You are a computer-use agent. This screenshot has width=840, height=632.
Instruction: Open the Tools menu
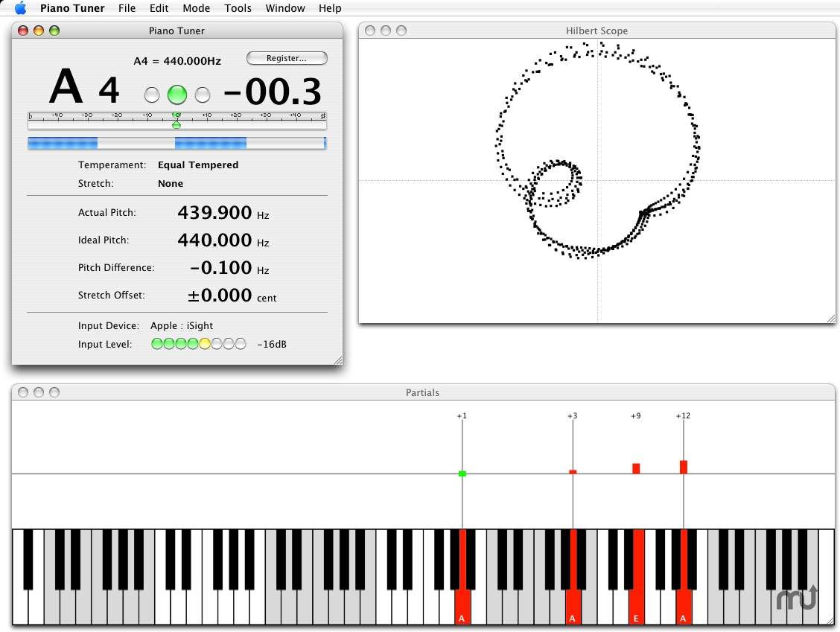pos(238,8)
